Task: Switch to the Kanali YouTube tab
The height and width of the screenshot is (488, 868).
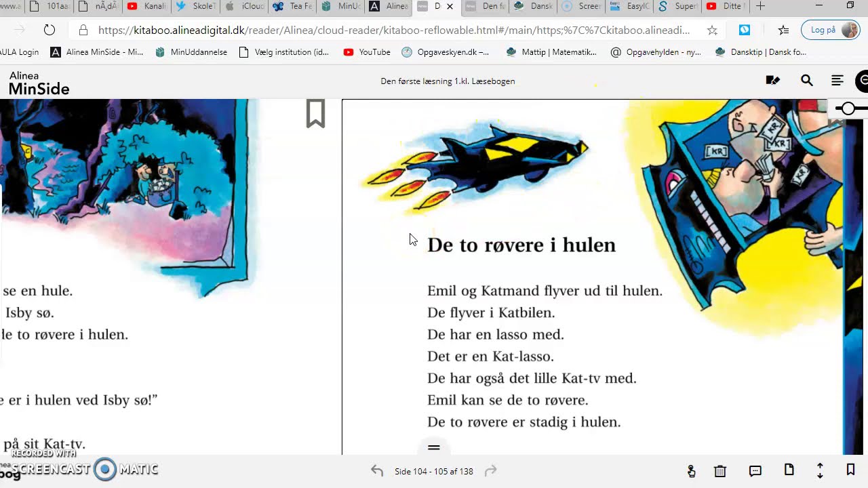Action: [x=146, y=7]
